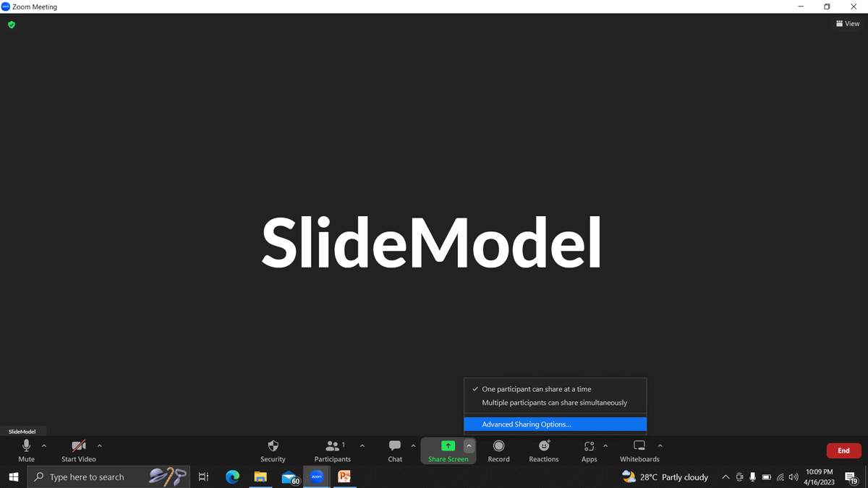
Task: Open the Security shield menu
Action: [x=273, y=450]
